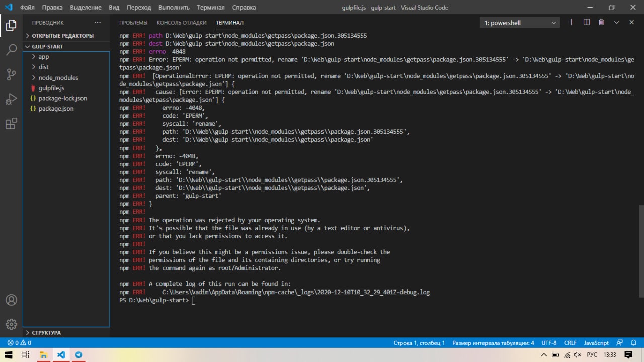Open the Search view in activity bar
The height and width of the screenshot is (362, 644).
(11, 50)
